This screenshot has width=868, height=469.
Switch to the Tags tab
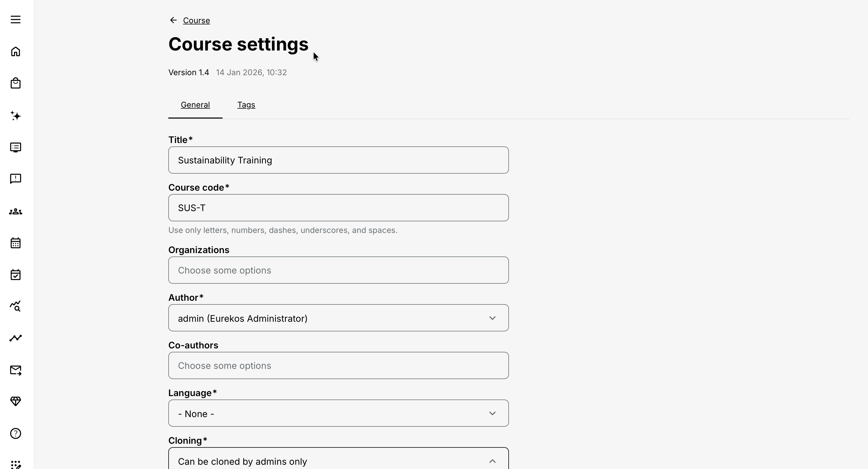246,105
